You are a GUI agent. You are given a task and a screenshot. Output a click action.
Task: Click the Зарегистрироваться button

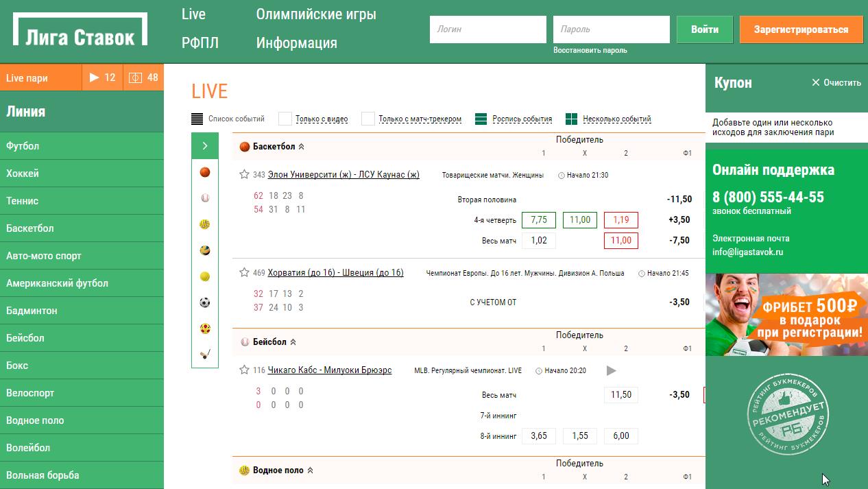801,29
